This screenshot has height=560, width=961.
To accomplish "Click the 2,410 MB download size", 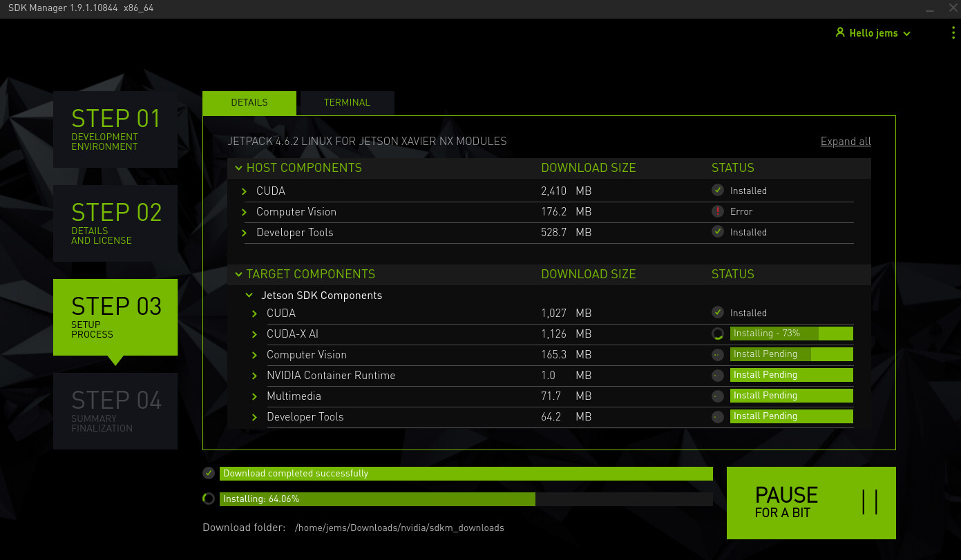I will [x=566, y=191].
